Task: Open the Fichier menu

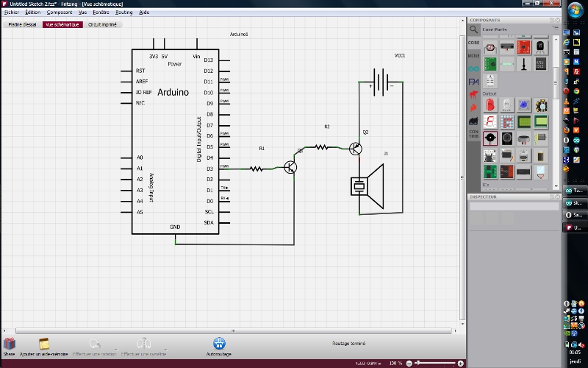Action: [x=11, y=13]
